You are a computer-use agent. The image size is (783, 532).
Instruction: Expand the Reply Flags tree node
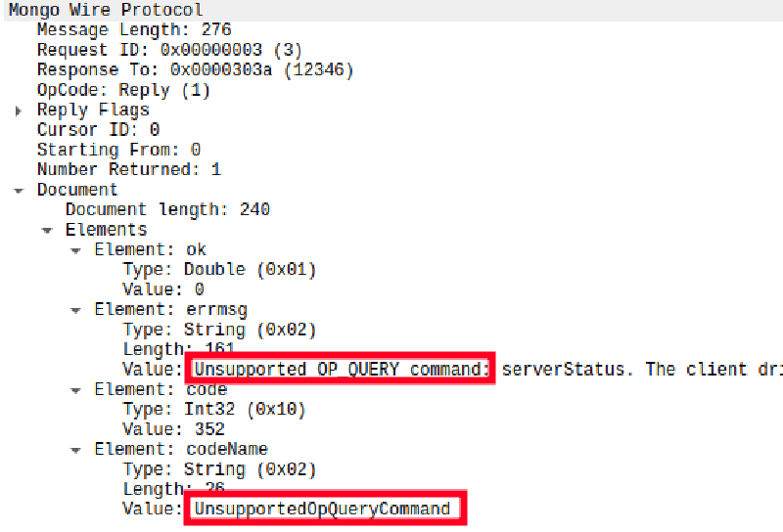click(18, 111)
